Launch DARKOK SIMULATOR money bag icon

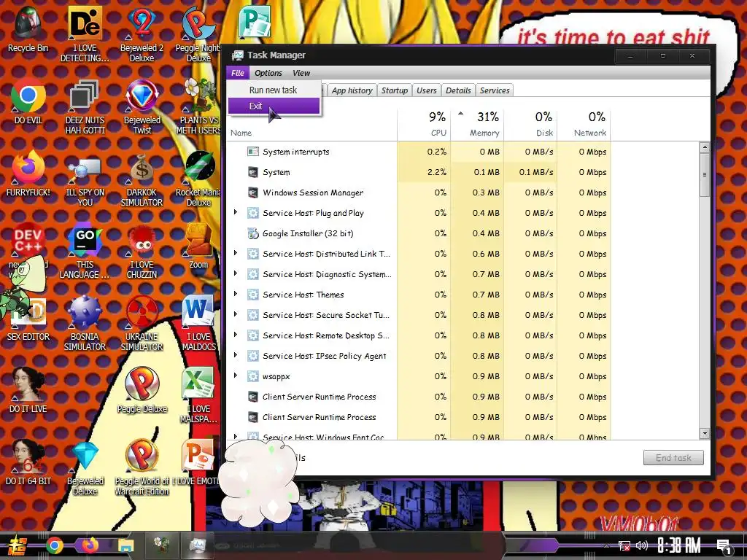coord(142,179)
